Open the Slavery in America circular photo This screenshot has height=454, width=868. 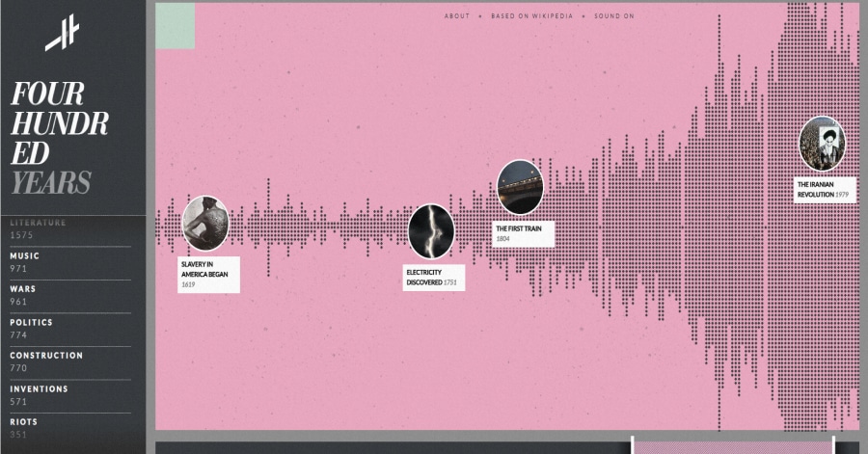[205, 224]
